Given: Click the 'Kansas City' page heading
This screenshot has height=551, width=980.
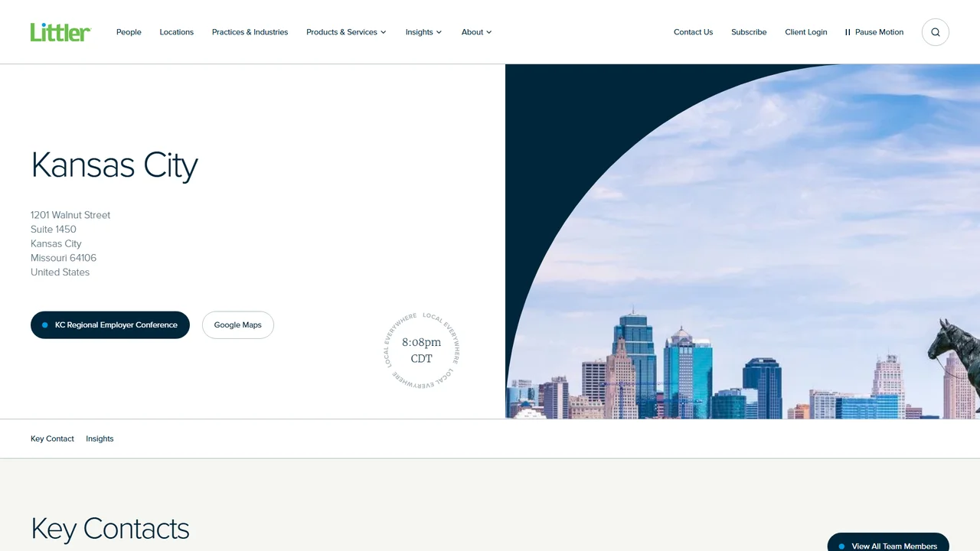Looking at the screenshot, I should point(115,165).
